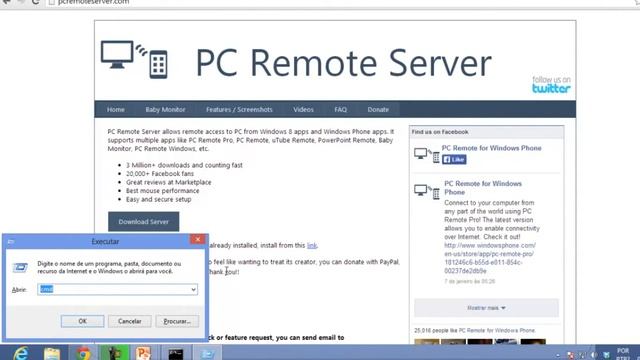Open the Home menu item

116,109
